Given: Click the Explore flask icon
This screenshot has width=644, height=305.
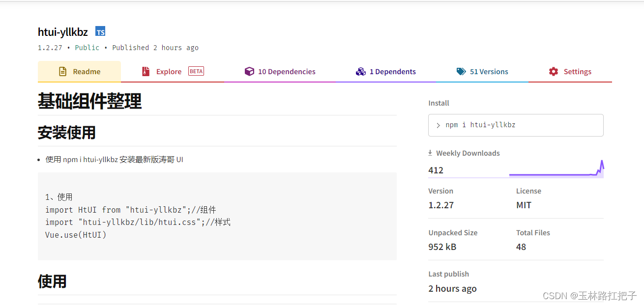Looking at the screenshot, I should coord(146,71).
